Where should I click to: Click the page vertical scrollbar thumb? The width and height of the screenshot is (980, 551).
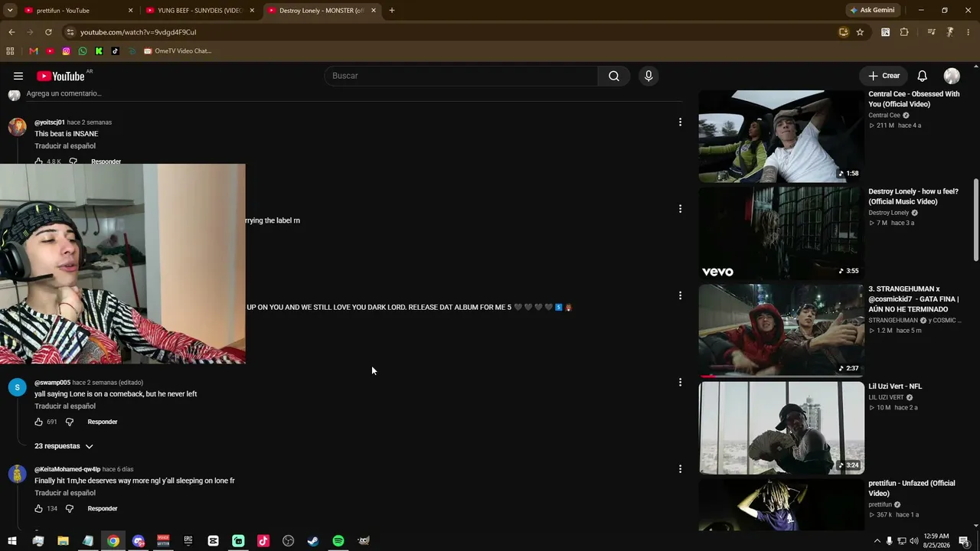coord(975,220)
